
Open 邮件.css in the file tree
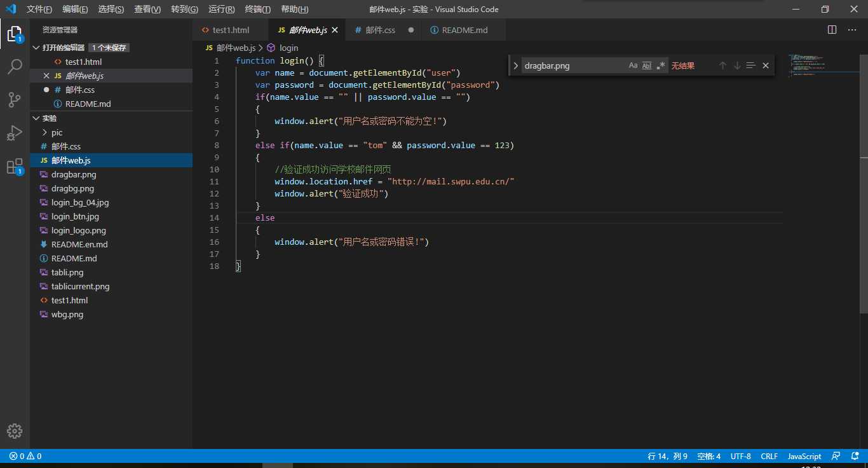click(111, 146)
